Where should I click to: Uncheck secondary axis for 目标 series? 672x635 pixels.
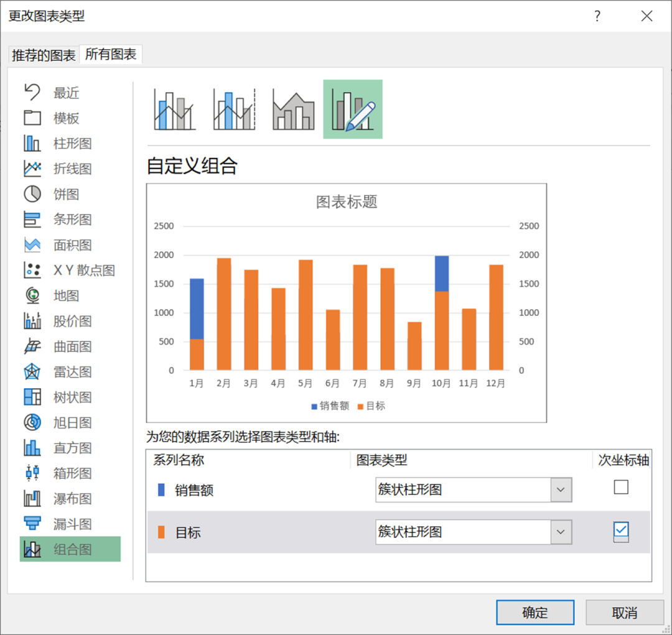pyautogui.click(x=621, y=530)
